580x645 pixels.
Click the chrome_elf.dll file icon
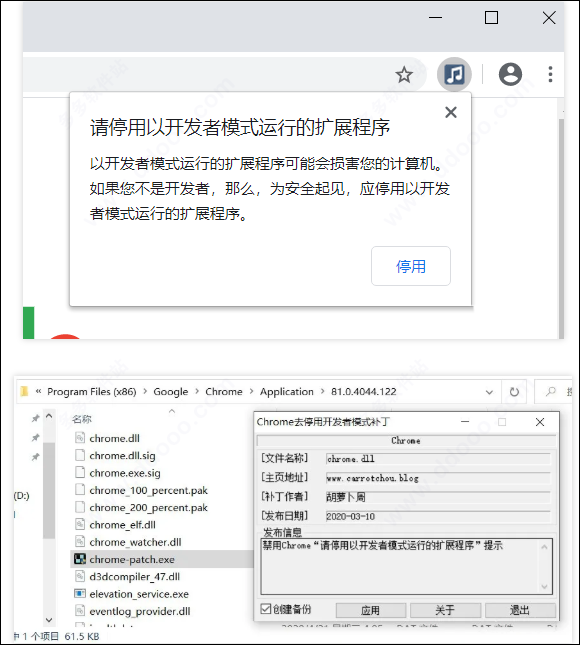click(x=80, y=524)
